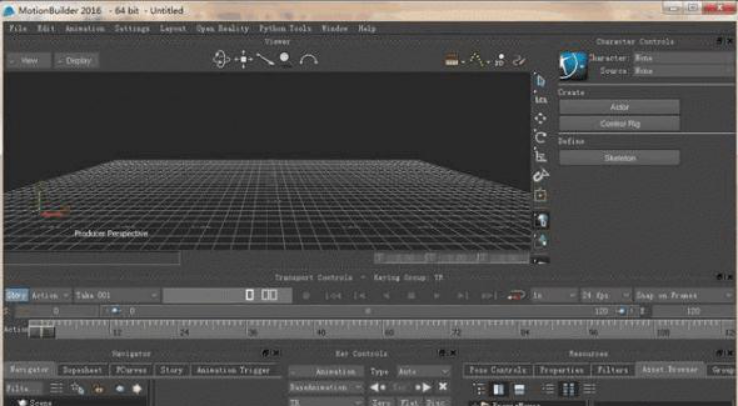Go to next keyframe in Key Controls
The width and height of the screenshot is (738, 406).
[x=423, y=387]
